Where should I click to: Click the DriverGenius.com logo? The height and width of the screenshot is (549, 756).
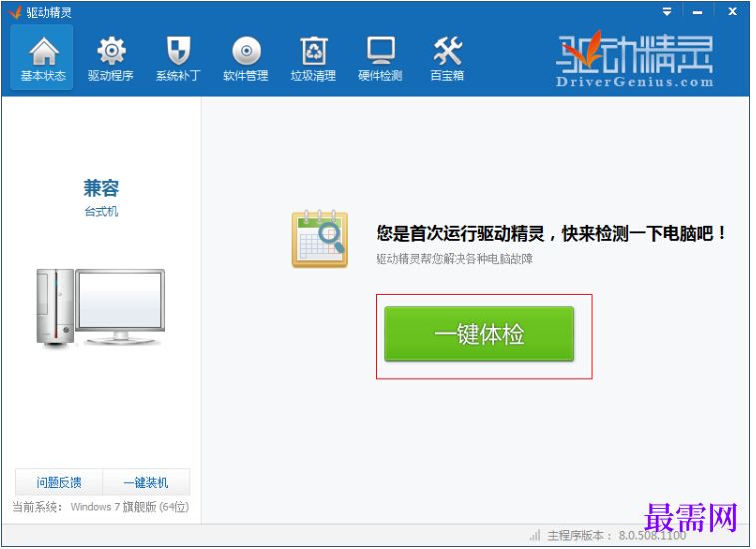tap(634, 59)
